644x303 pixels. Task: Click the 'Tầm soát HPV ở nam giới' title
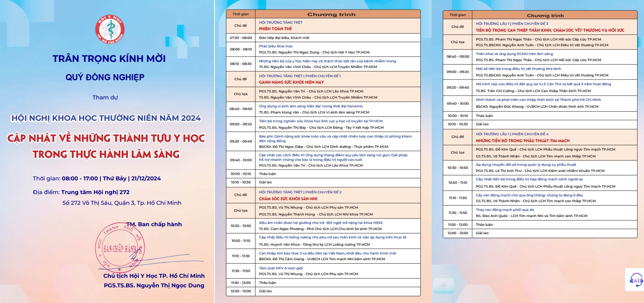(281, 268)
